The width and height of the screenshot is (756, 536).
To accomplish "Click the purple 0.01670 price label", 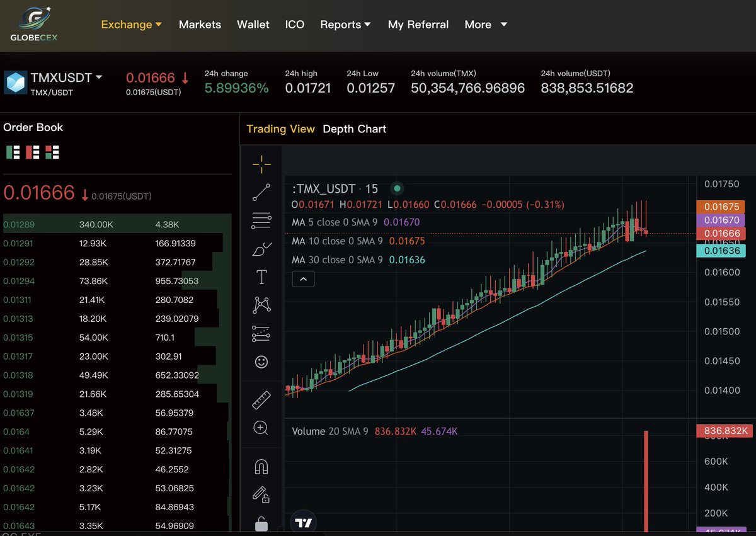I will click(721, 220).
